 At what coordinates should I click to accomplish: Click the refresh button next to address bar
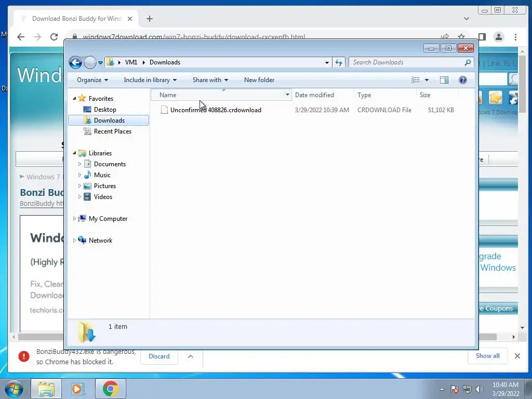339,62
